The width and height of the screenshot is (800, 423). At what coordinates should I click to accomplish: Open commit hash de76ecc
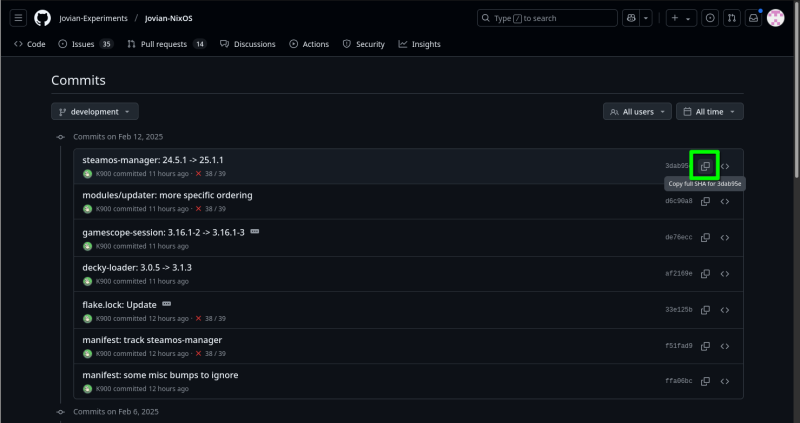pyautogui.click(x=679, y=237)
